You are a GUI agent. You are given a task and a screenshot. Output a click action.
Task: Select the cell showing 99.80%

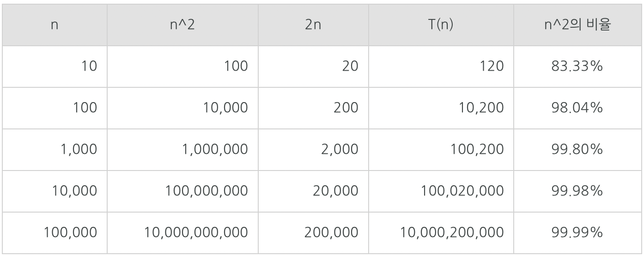click(577, 150)
